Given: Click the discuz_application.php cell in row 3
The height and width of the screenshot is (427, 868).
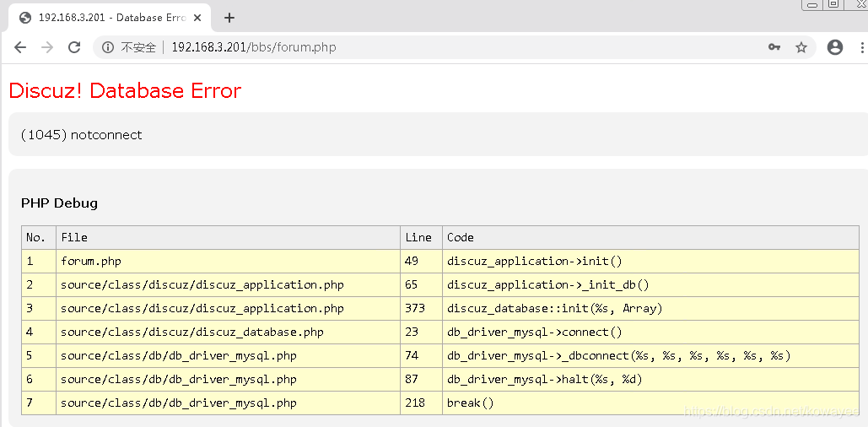Looking at the screenshot, I should pos(228,309).
